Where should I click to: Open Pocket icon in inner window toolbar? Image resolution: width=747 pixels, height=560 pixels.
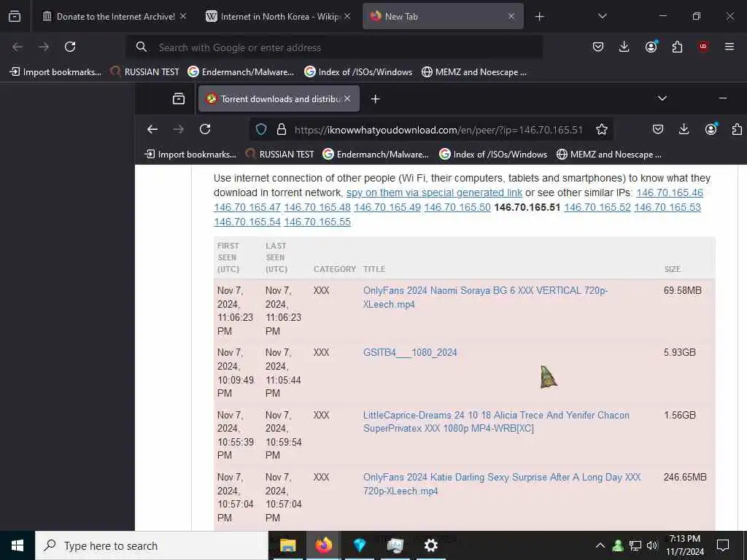click(x=658, y=129)
